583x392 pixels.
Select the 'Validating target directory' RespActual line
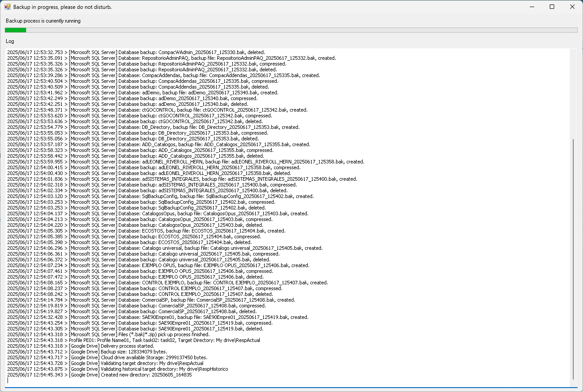coord(105,363)
